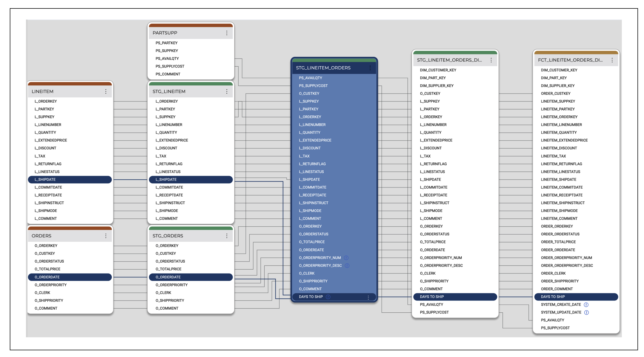This screenshot has width=644, height=357.
Task: Click the ORDERS node title
Action: pos(41,236)
